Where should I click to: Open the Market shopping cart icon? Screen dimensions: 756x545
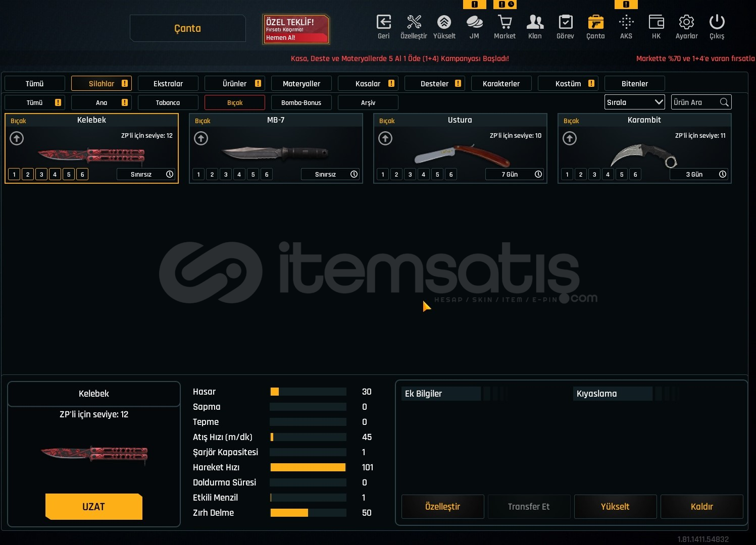click(x=505, y=23)
